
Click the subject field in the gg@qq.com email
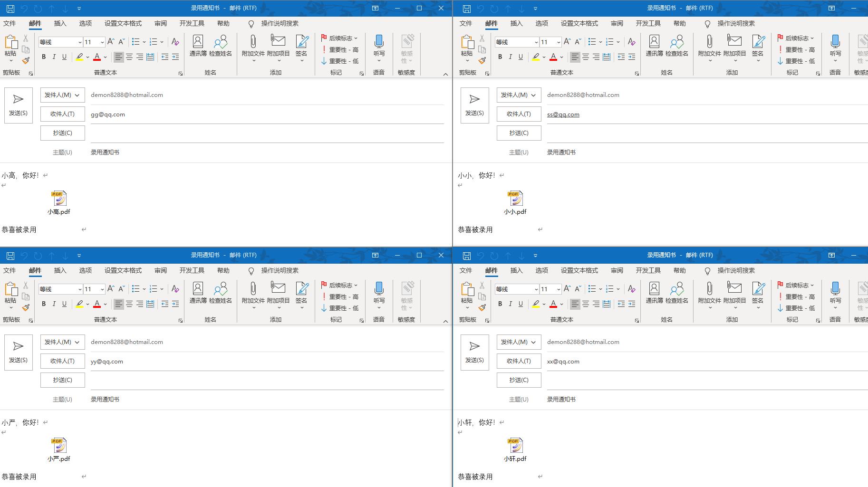coord(266,153)
